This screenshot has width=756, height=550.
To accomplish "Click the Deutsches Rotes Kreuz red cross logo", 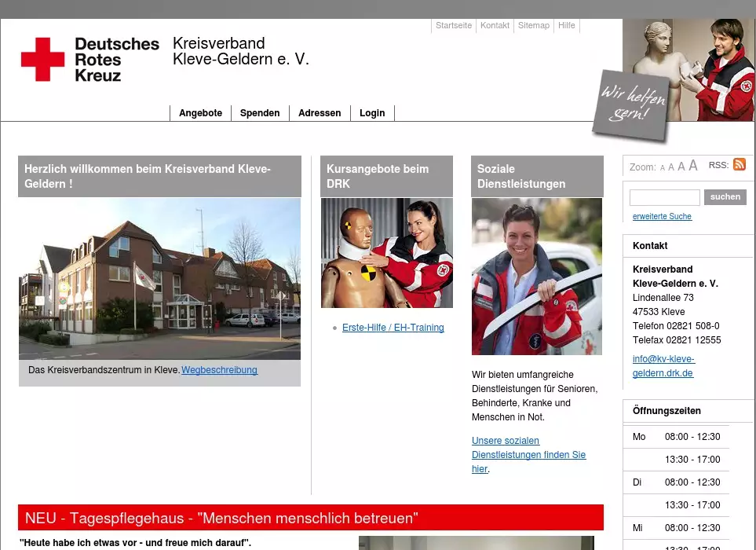I will tap(43, 60).
